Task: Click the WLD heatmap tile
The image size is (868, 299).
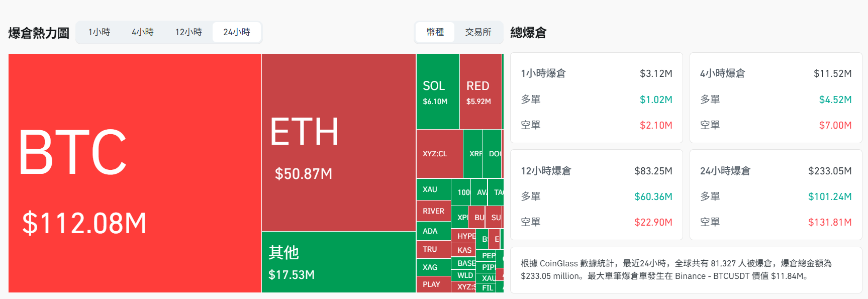Action: (463, 275)
